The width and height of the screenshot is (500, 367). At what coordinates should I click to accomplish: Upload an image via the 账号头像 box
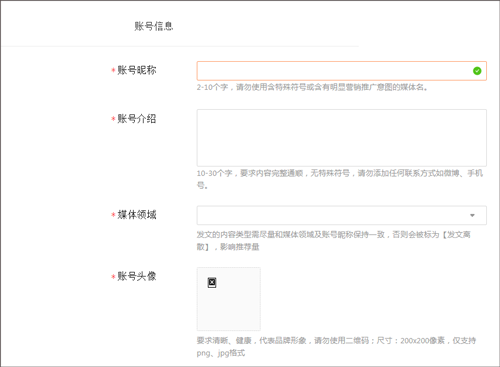pos(229,299)
